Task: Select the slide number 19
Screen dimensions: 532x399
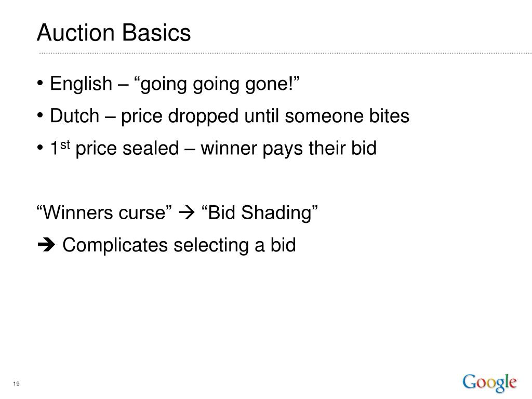Action: pos(16,384)
